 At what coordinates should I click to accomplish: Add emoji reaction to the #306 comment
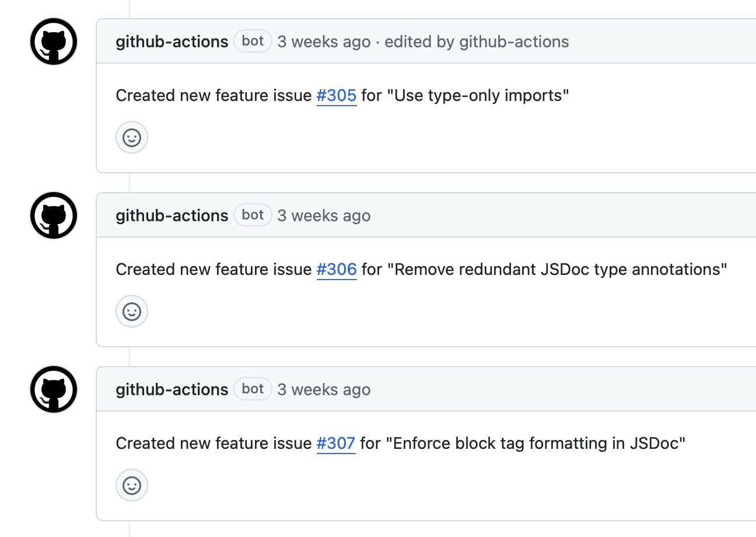pyautogui.click(x=132, y=312)
